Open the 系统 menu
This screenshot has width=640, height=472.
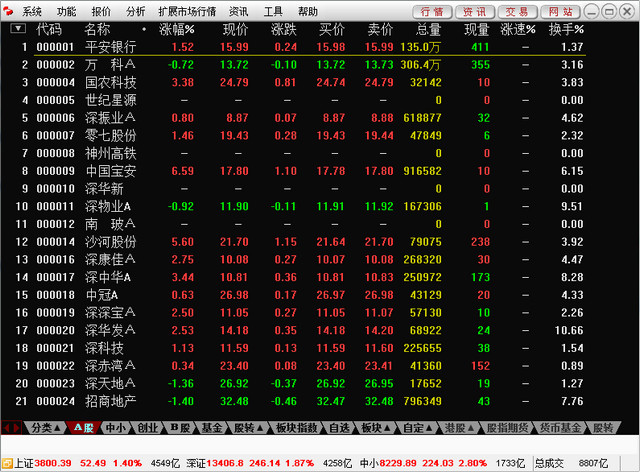coord(32,11)
